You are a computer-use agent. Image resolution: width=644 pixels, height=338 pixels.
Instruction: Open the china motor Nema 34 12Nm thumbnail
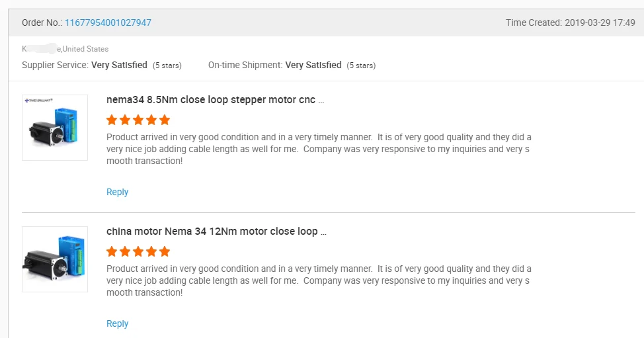tap(55, 259)
